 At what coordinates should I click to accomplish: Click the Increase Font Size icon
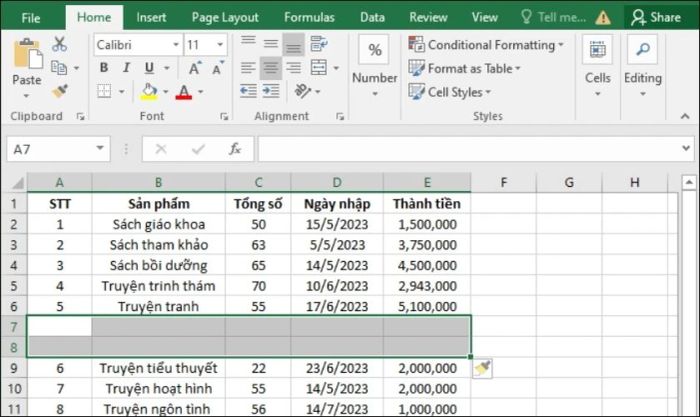click(x=195, y=68)
